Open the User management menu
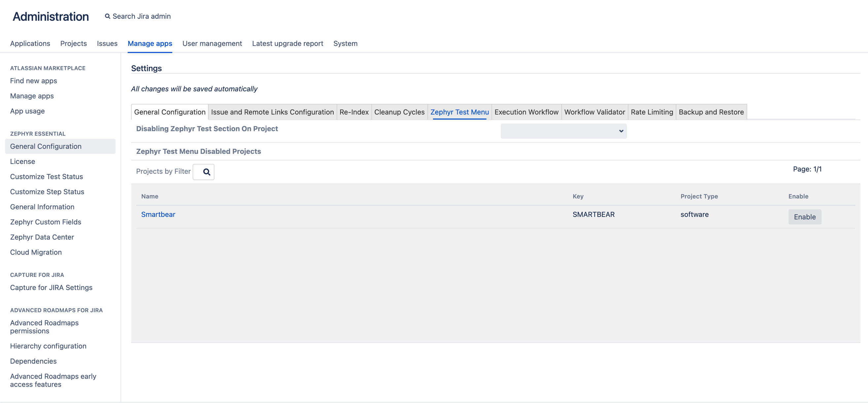Screen dimensions: 868x403 coord(212,44)
